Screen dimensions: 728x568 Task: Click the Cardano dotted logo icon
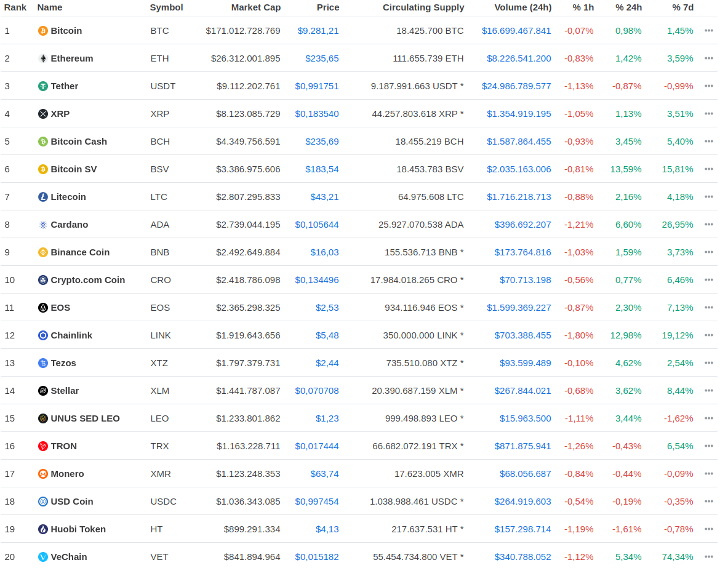pos(42,225)
